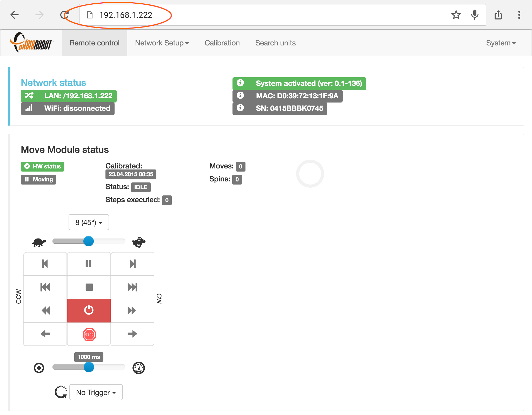Click the trigger delay gauge icon
The height and width of the screenshot is (415, 532).
click(139, 368)
